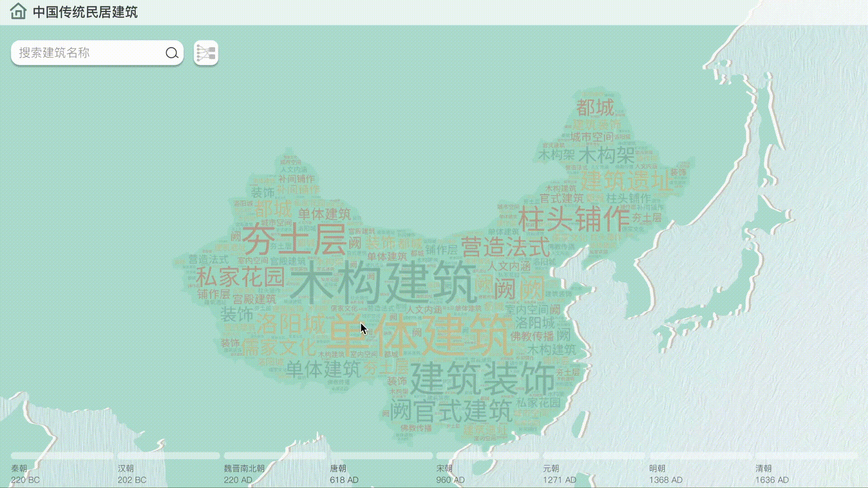Select the Qin dynasty timeline segment
This screenshot has height=488, width=868.
62,455
